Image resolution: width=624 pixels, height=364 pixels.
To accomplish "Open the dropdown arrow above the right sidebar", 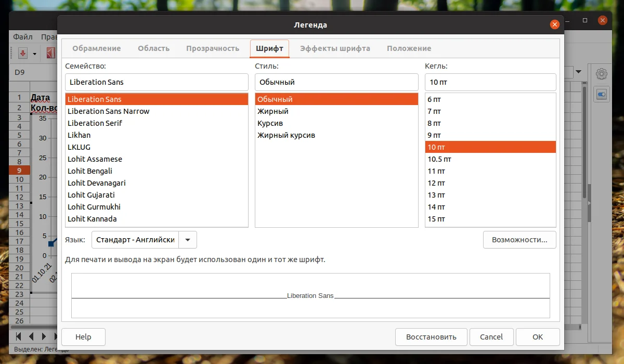I will coord(579,72).
